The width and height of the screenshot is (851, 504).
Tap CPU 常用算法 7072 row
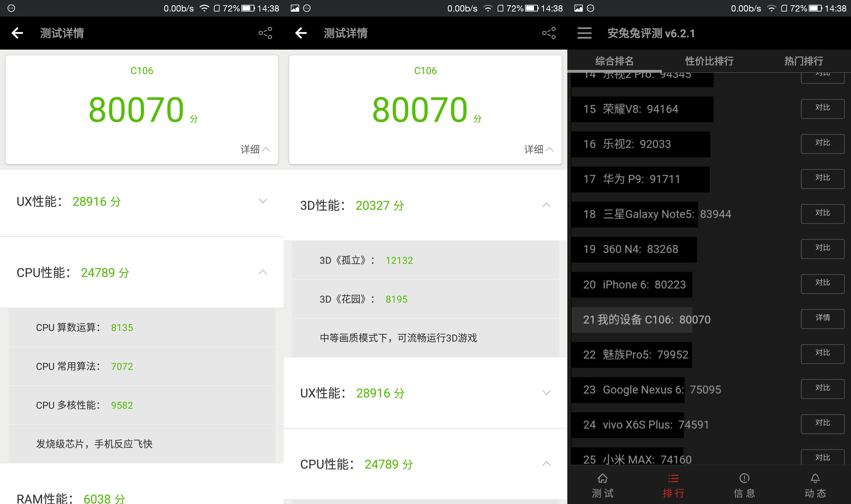tap(142, 366)
